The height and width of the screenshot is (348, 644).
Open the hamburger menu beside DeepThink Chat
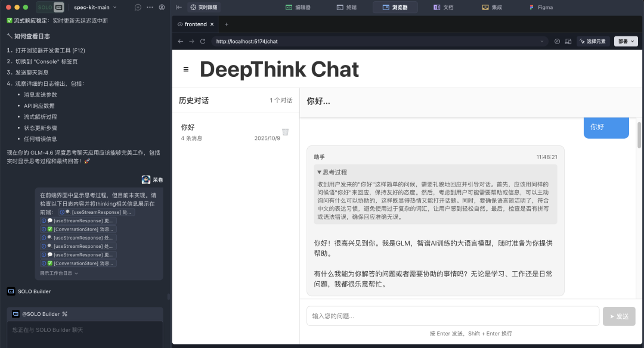(x=186, y=70)
